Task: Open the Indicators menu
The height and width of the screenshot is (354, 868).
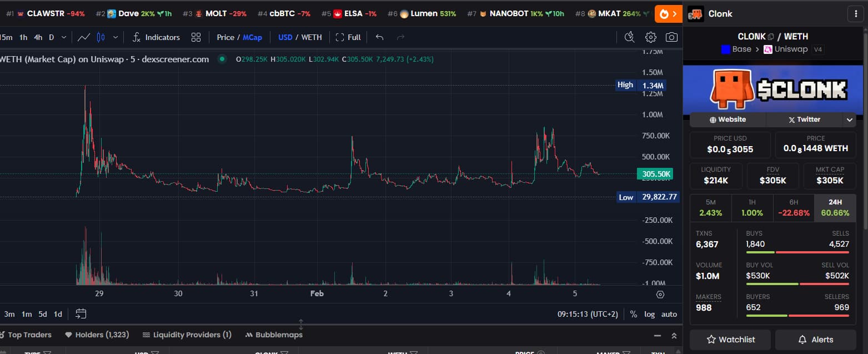Action: [x=156, y=37]
